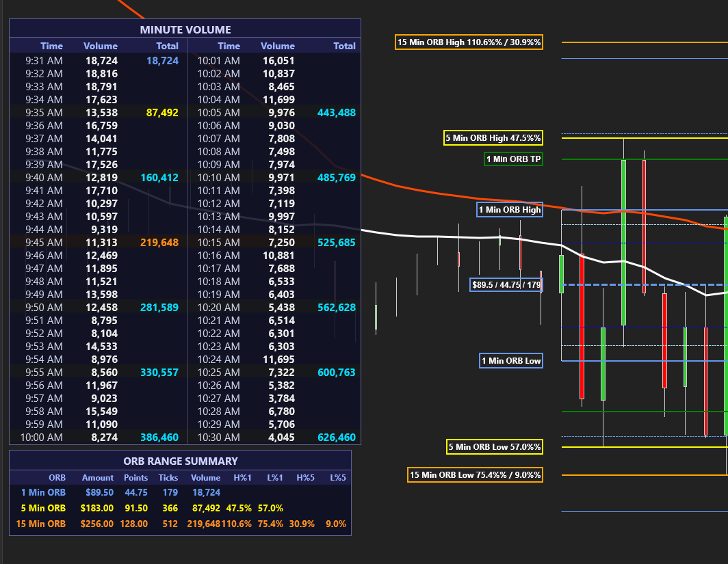Click the 5 Min ORB row label in summary
Image resolution: width=728 pixels, height=564 pixels.
43,508
